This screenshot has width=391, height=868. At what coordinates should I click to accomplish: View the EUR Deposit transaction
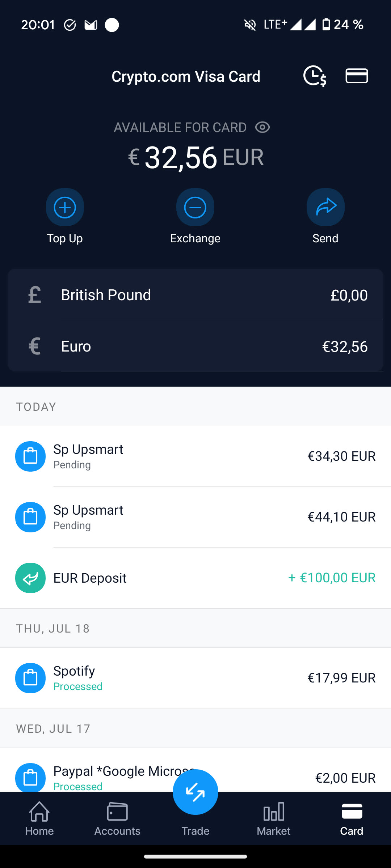click(195, 578)
